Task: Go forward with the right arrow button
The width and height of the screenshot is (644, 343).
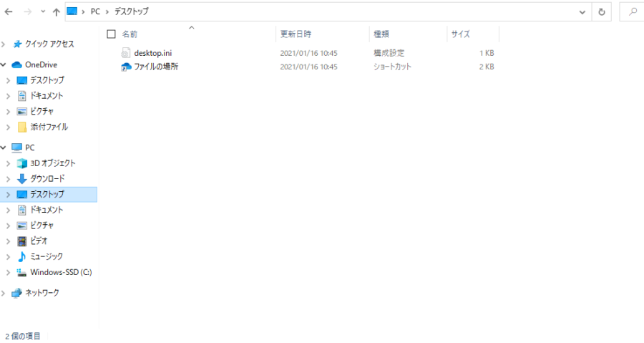Action: 27,12
